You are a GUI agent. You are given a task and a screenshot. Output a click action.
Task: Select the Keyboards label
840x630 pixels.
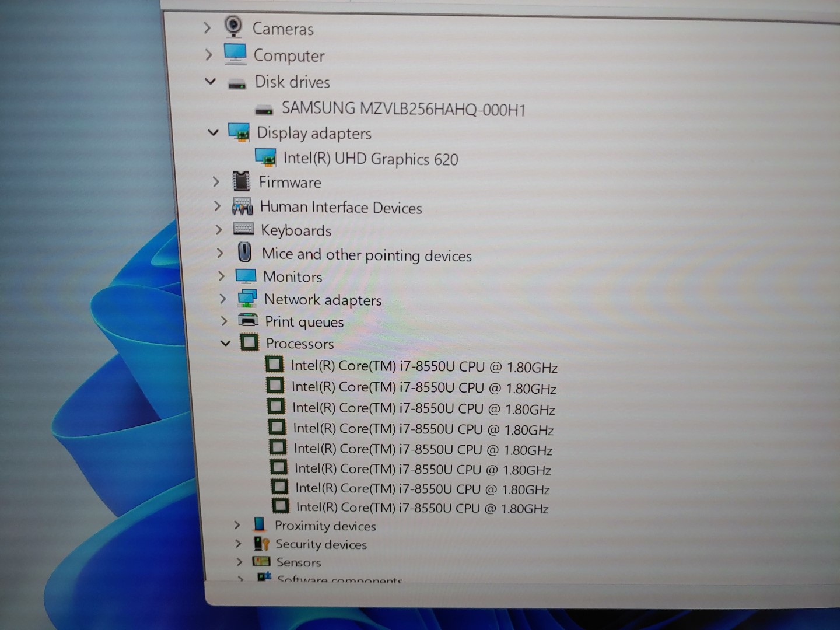[x=296, y=230]
